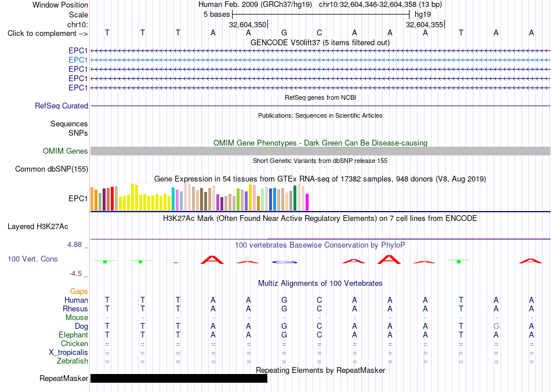Click the C base in the Elephant row
Screen dimensions: 551x392
319,335
